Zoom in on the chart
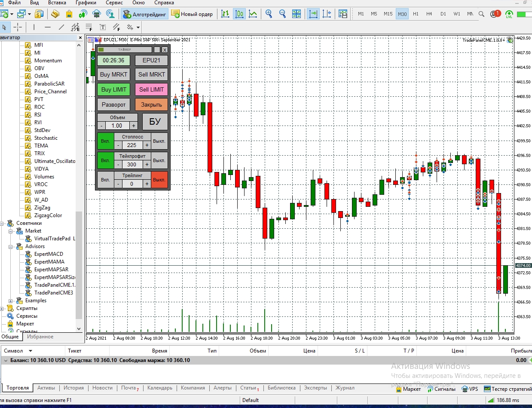Image resolution: width=532 pixels, height=408 pixels. (x=269, y=14)
